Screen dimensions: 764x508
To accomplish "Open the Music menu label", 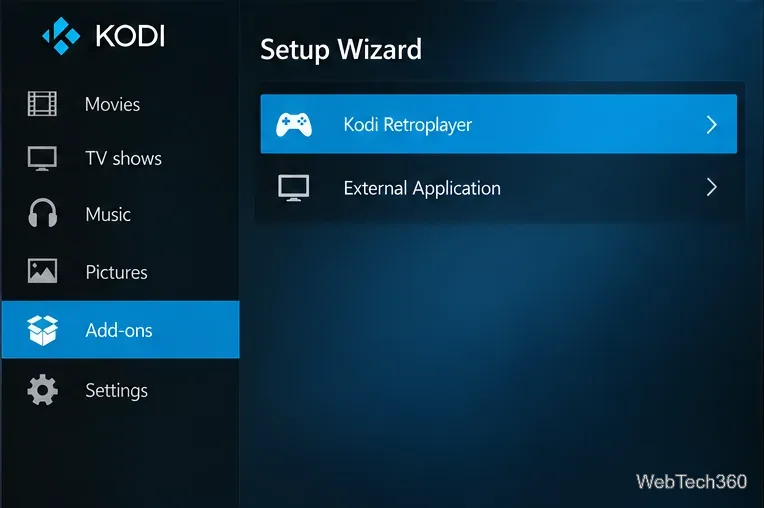I will [x=108, y=214].
